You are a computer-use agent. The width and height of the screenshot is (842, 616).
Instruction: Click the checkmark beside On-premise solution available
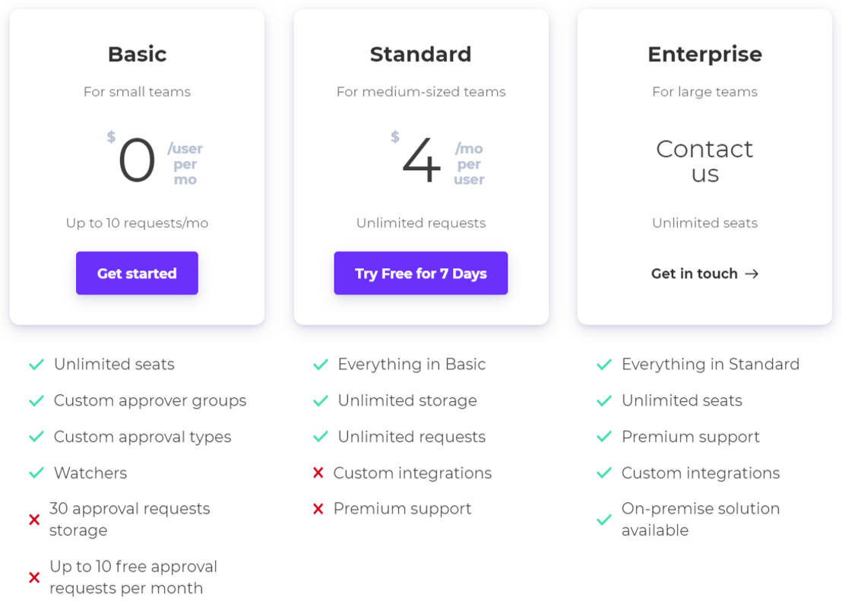point(603,519)
